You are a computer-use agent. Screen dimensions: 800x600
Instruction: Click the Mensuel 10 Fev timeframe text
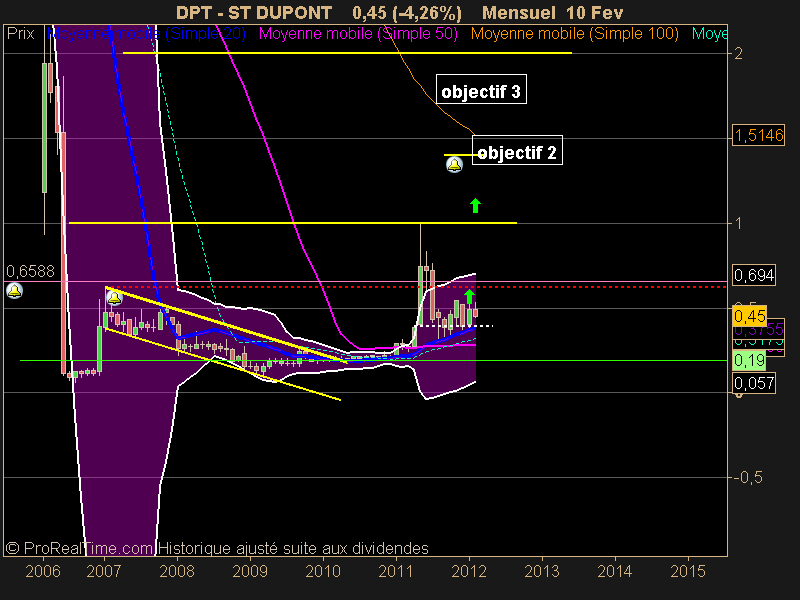point(553,12)
